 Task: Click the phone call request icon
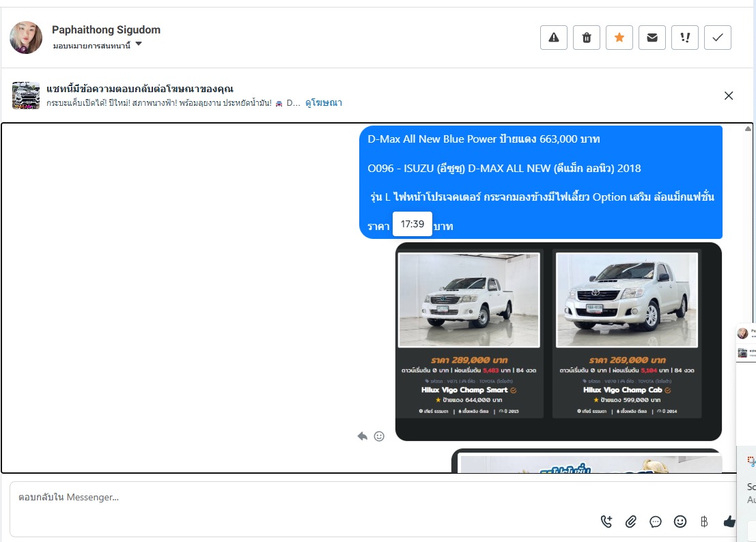pos(606,522)
